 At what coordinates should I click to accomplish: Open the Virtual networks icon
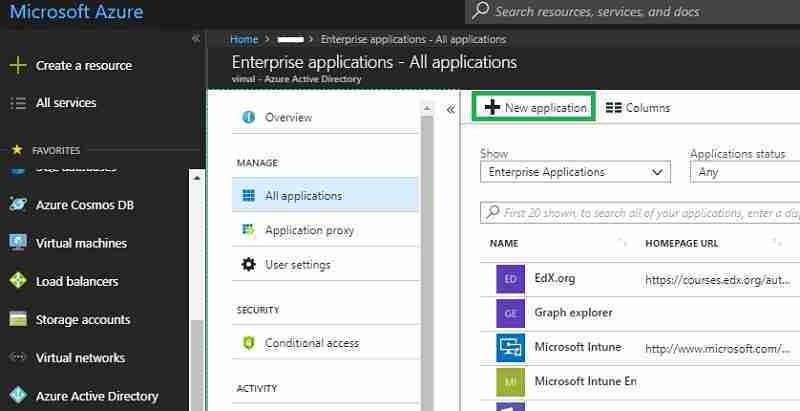point(18,357)
